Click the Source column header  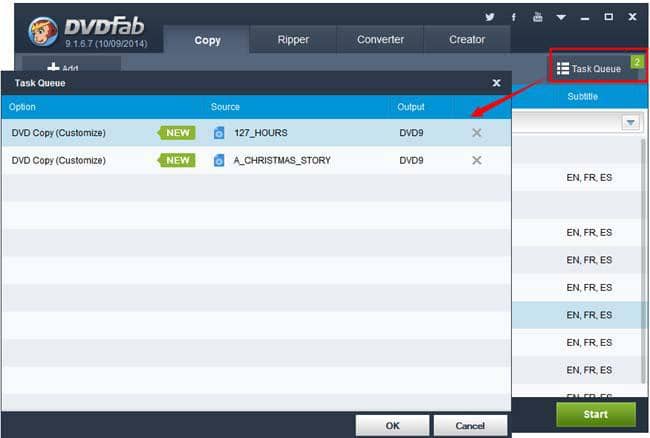click(x=225, y=107)
